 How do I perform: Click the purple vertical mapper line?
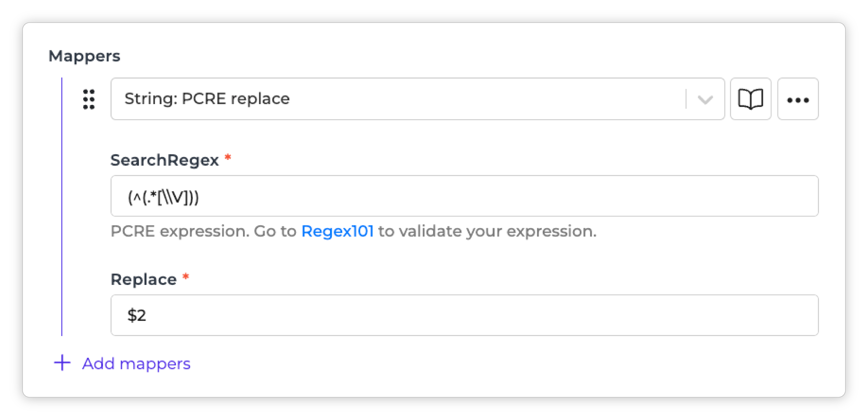pyautogui.click(x=62, y=207)
